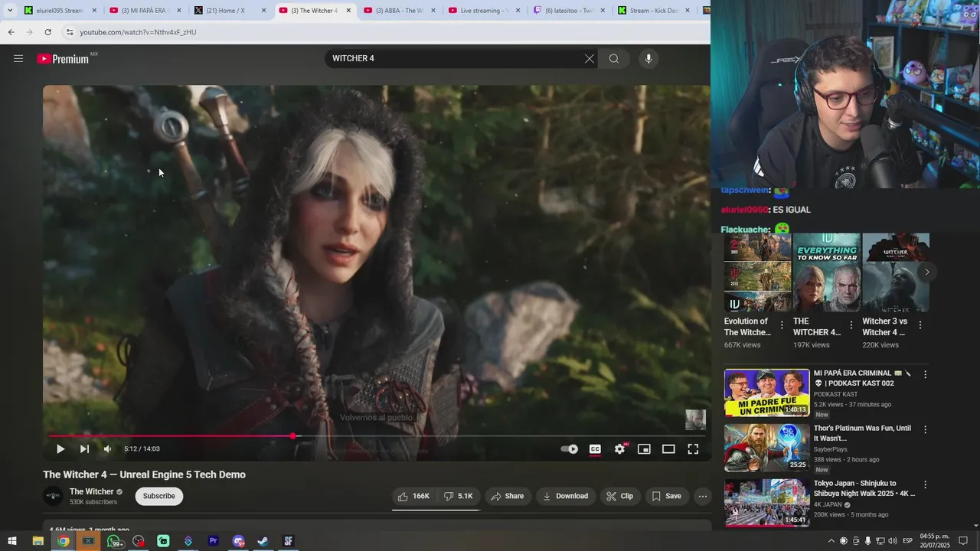Open Adobe Premiere Pro from taskbar
The image size is (980, 551).
[213, 541]
